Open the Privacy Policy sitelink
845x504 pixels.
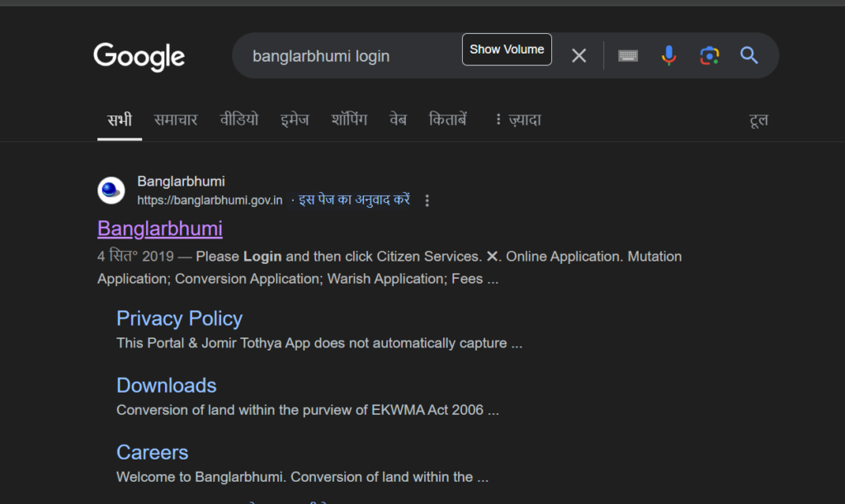tap(179, 318)
